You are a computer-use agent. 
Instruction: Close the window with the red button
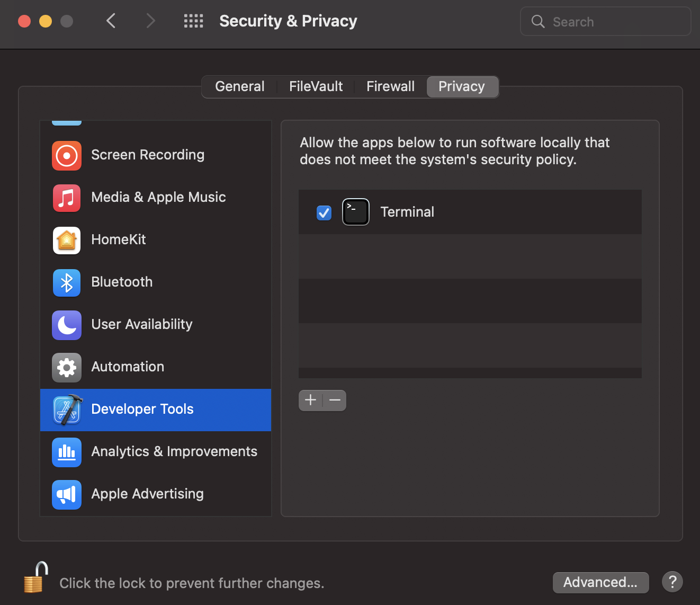(x=24, y=21)
